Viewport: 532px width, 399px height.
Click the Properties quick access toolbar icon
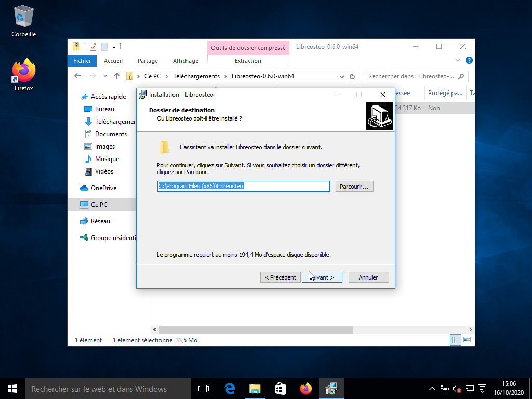click(x=92, y=46)
